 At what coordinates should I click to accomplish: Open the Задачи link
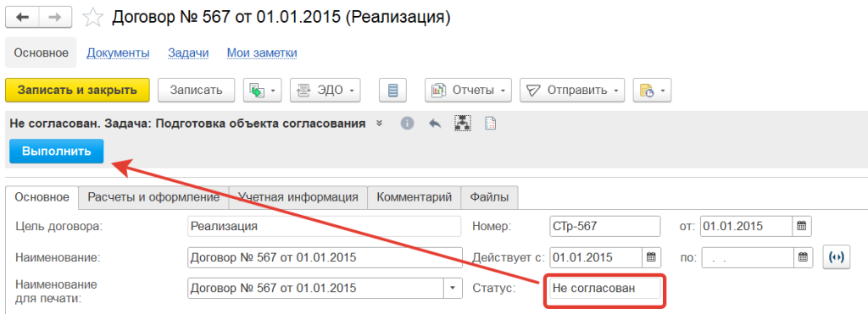pyautogui.click(x=188, y=53)
